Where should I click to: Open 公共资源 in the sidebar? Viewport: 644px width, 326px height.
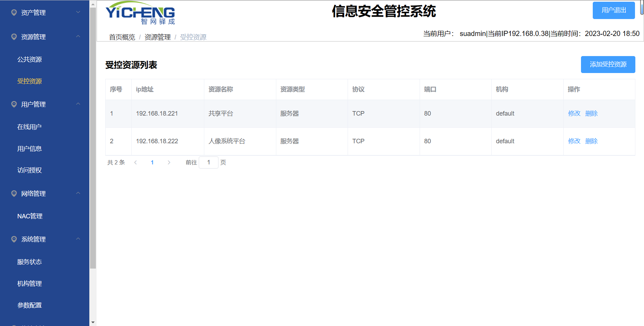click(29, 60)
